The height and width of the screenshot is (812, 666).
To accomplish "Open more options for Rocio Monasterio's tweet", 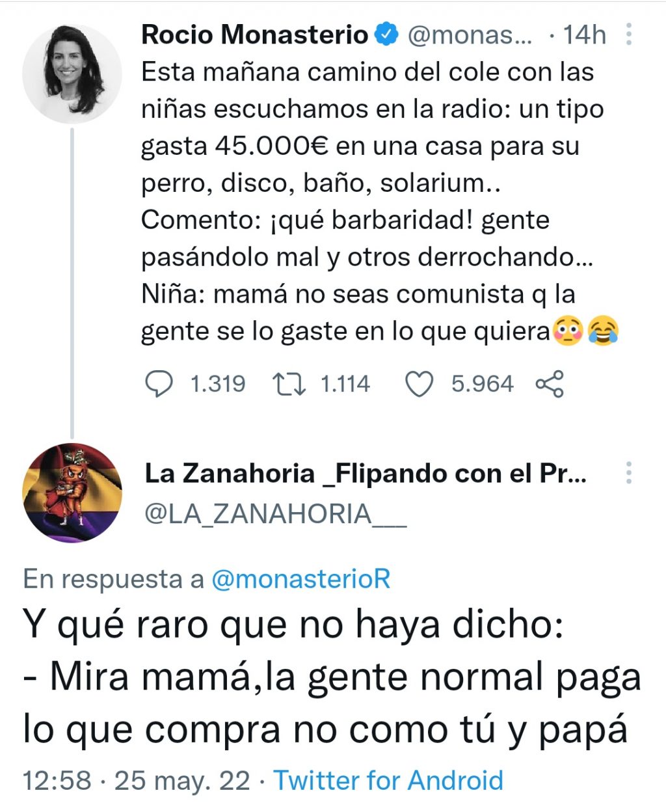I will (x=628, y=34).
